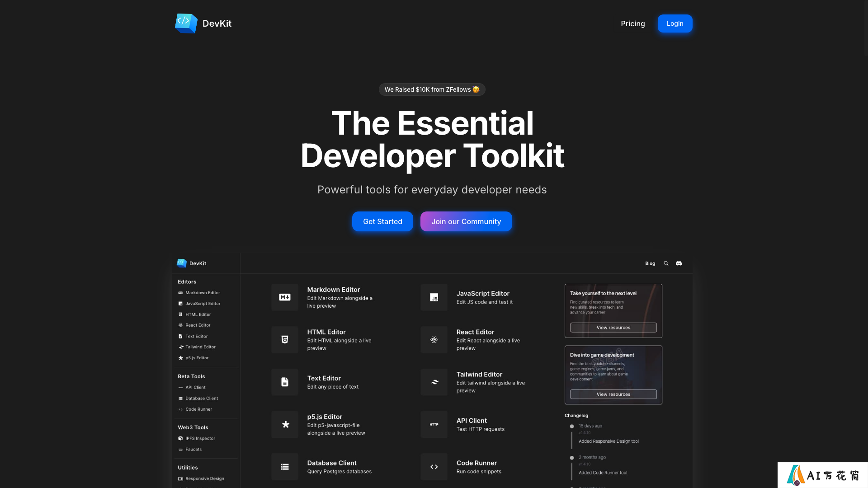This screenshot has height=488, width=868.
Task: Click the DevKit cube logo in header
Action: [x=186, y=23]
